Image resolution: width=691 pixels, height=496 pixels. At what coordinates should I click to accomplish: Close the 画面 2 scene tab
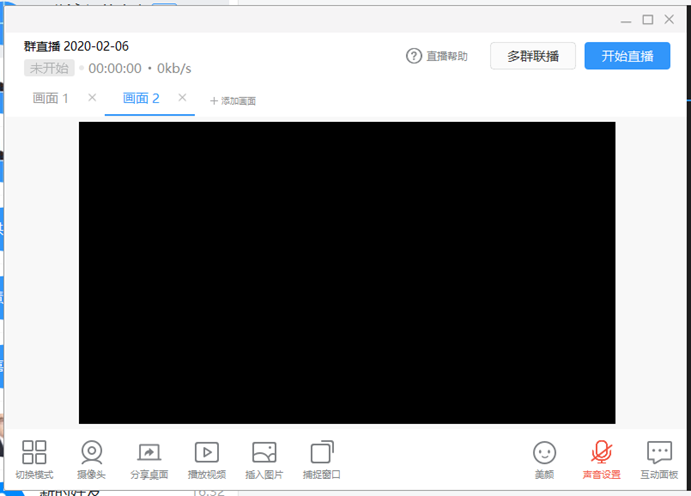182,98
